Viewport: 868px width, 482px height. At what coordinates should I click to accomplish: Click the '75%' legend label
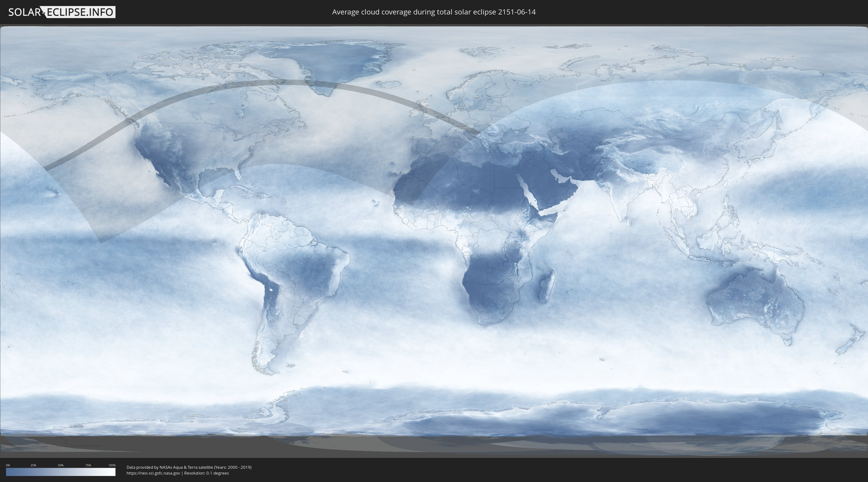[88, 465]
